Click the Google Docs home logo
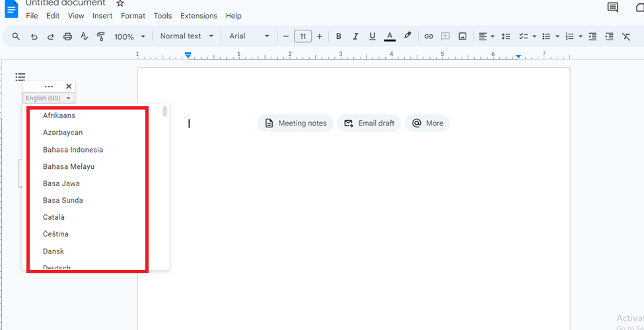644x330 pixels. tap(11, 9)
